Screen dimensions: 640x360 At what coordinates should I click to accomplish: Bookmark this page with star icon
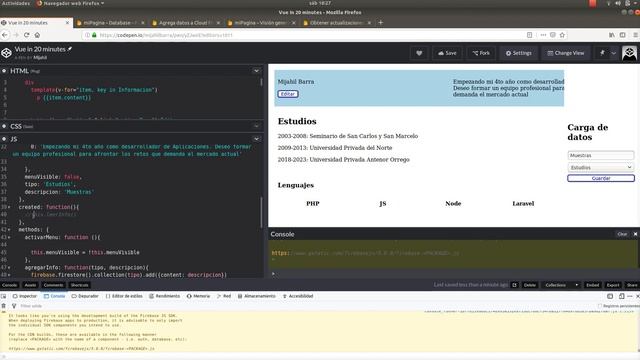[x=562, y=35]
